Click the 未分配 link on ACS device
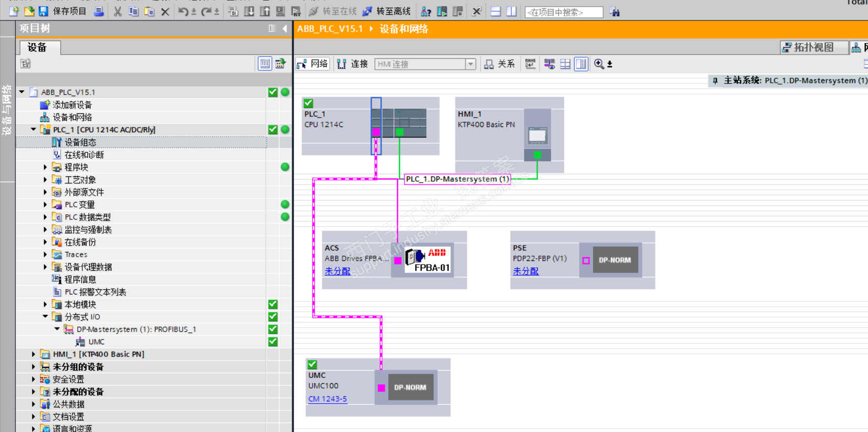The height and width of the screenshot is (432, 868). (337, 271)
